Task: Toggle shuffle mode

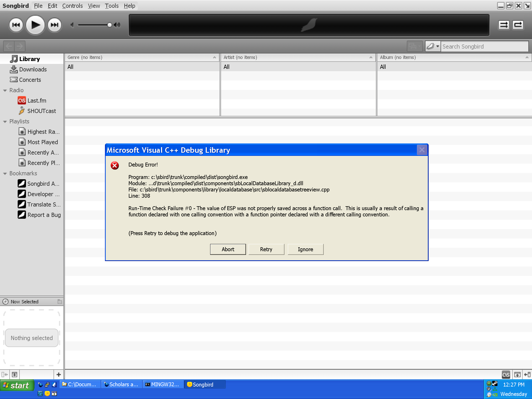Action: click(x=504, y=25)
